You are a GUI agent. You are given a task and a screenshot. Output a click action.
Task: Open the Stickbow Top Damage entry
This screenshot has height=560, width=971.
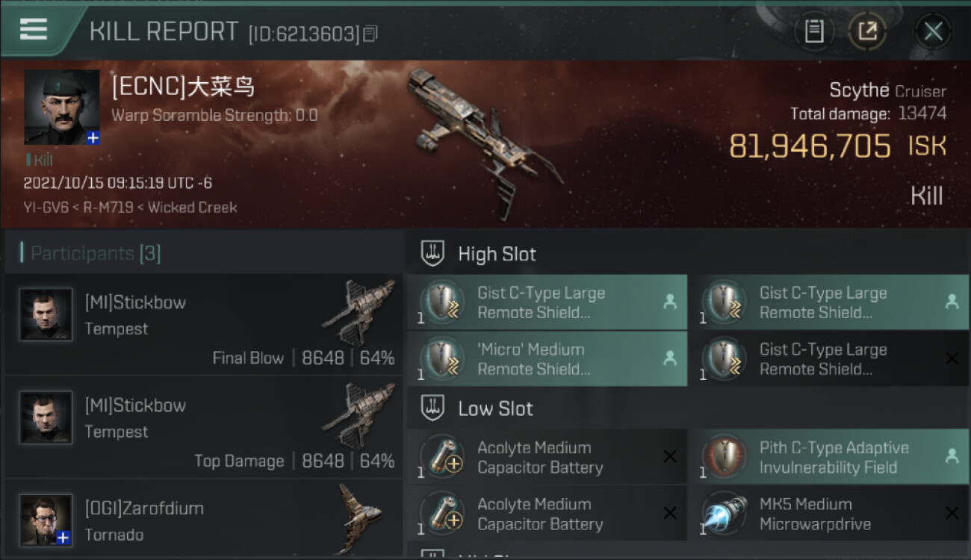click(203, 428)
